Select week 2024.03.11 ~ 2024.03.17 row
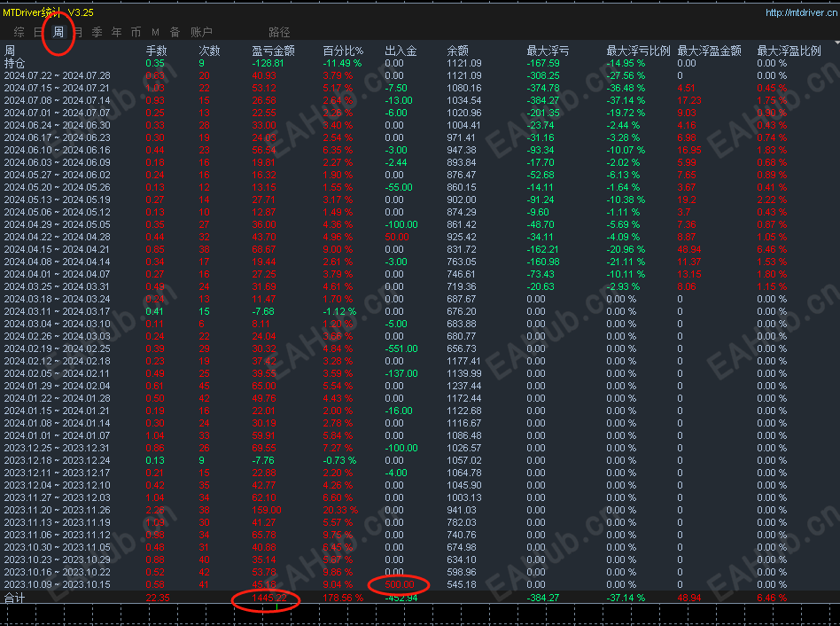 coord(420,311)
